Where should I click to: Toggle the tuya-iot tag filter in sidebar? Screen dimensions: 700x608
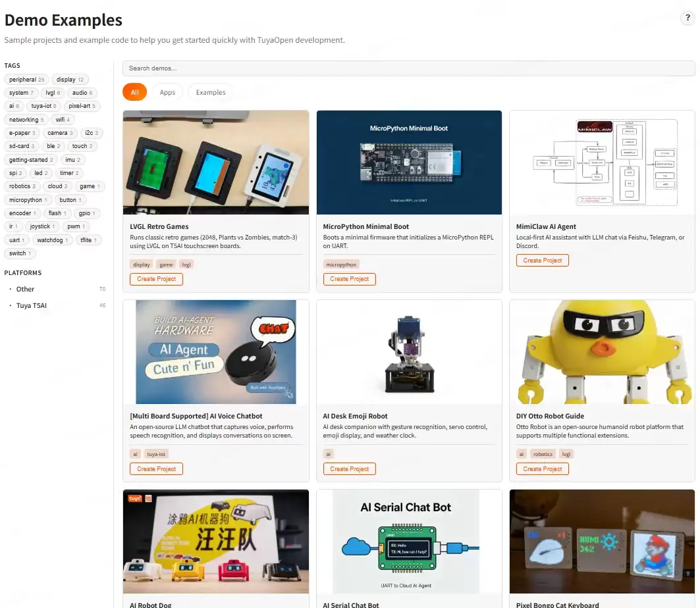pos(43,106)
